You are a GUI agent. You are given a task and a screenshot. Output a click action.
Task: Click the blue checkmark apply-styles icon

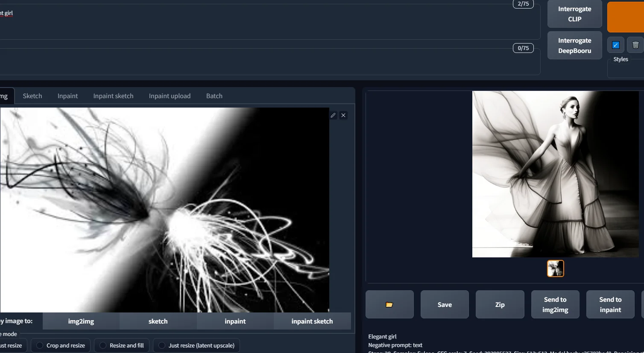616,45
